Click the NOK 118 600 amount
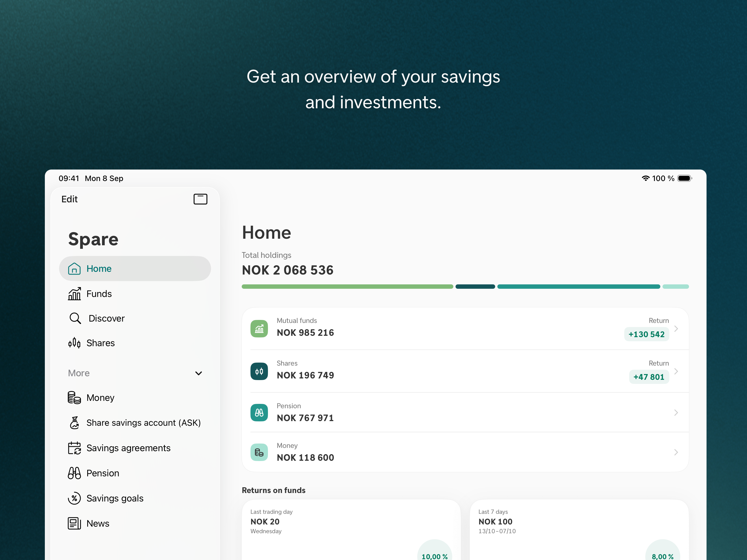 pos(305,457)
